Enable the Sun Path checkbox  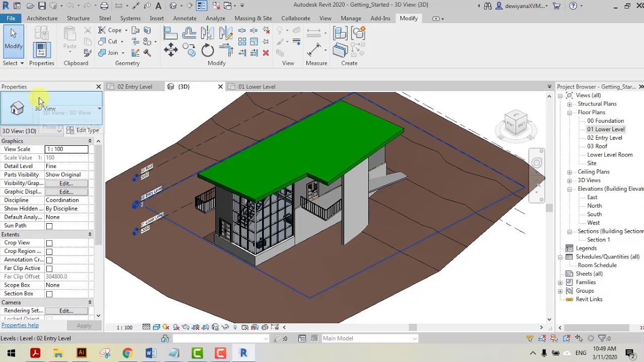(x=49, y=226)
